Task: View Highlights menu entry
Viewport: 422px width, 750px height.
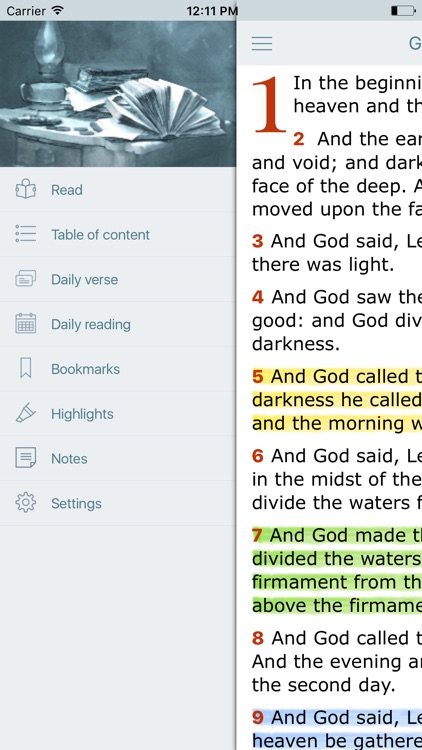Action: coord(118,414)
